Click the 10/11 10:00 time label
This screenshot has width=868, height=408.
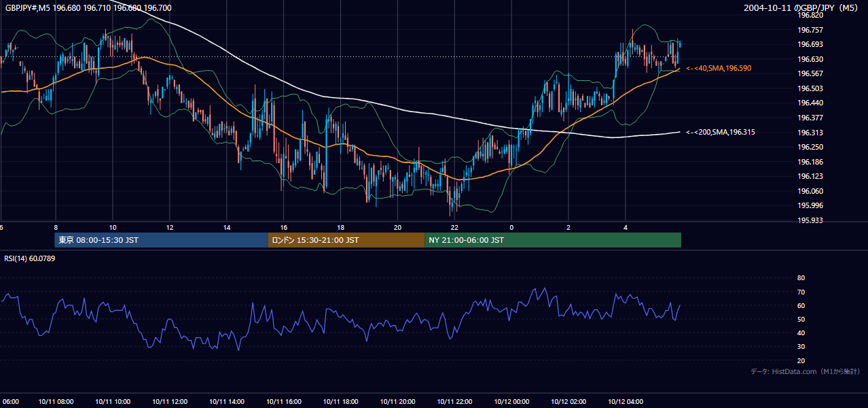tap(113, 401)
